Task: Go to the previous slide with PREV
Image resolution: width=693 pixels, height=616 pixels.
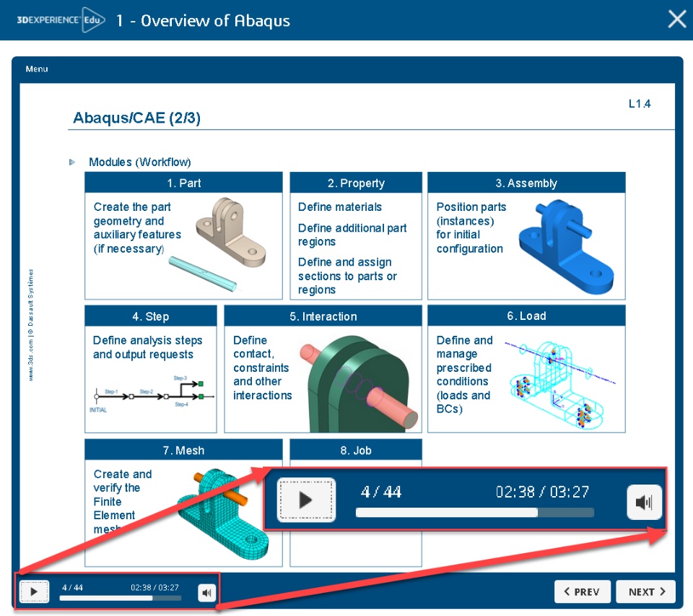Action: click(x=582, y=591)
